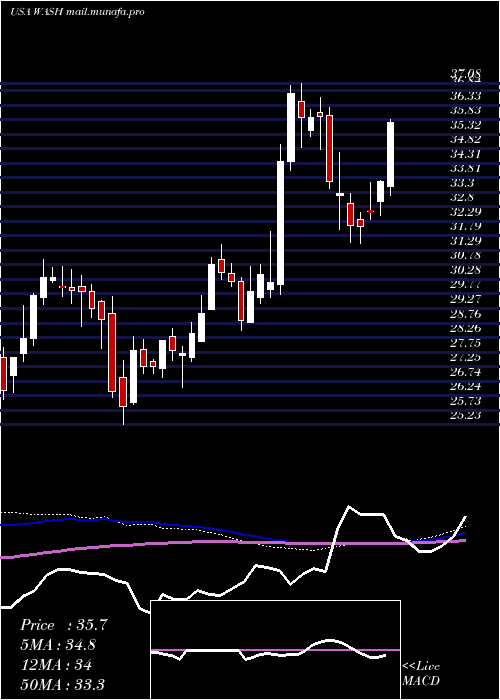Click the '5MA : 34.8' readout
The height and width of the screenshot is (700, 500).
58,645
